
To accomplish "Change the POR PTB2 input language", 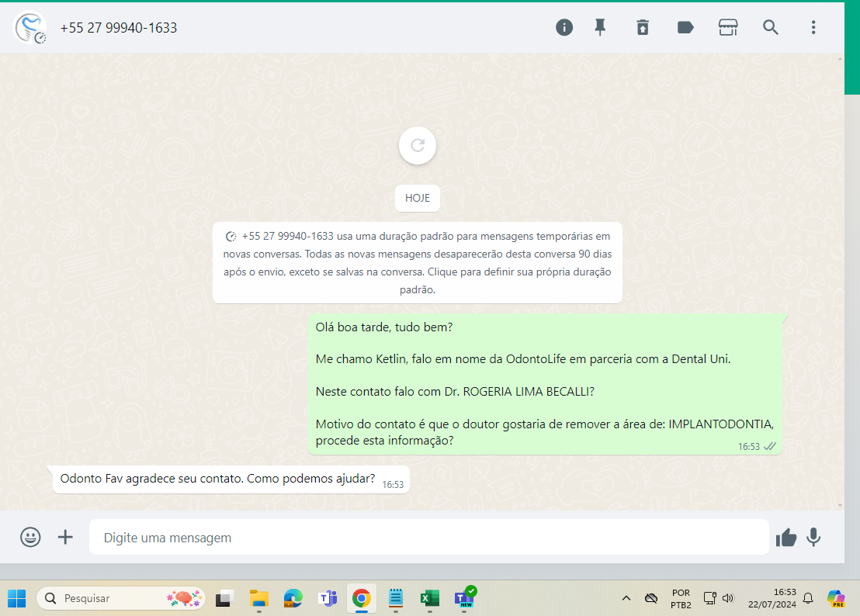I will point(681,599).
